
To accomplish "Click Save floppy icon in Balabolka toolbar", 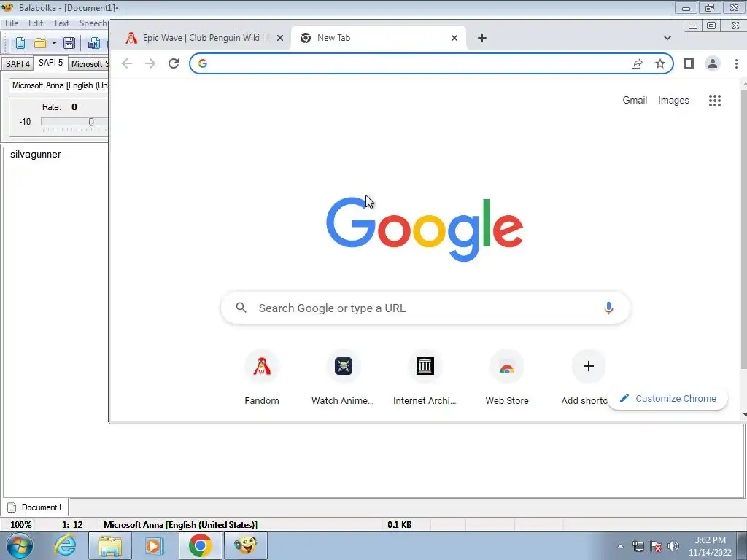I will [x=69, y=43].
